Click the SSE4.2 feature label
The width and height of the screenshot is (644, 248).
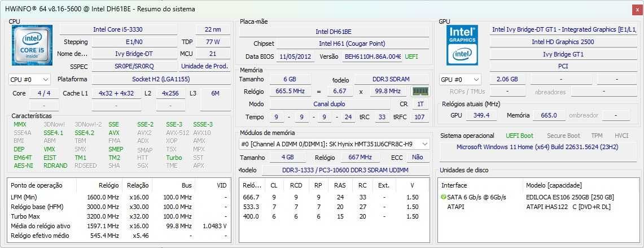(84, 133)
